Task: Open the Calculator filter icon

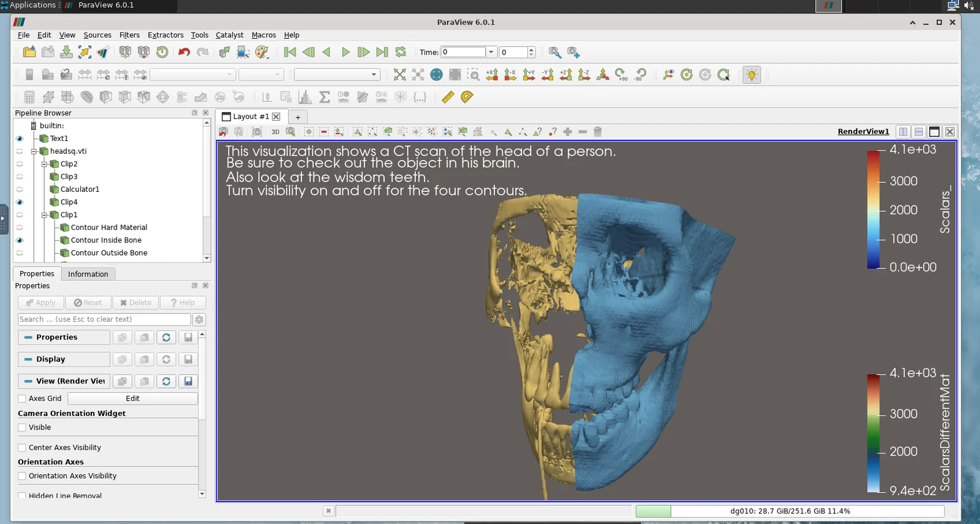Action: click(x=29, y=97)
